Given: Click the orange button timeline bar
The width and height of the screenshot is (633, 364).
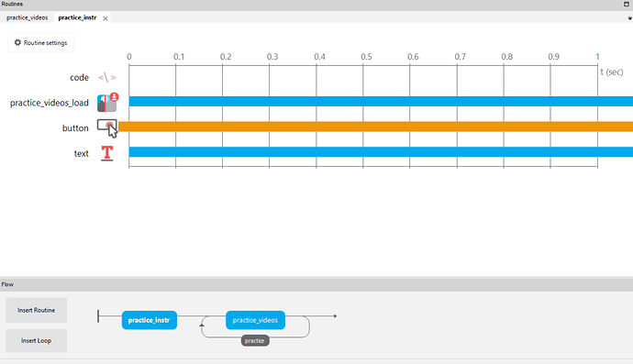Looking at the screenshot, I should click(375, 127).
